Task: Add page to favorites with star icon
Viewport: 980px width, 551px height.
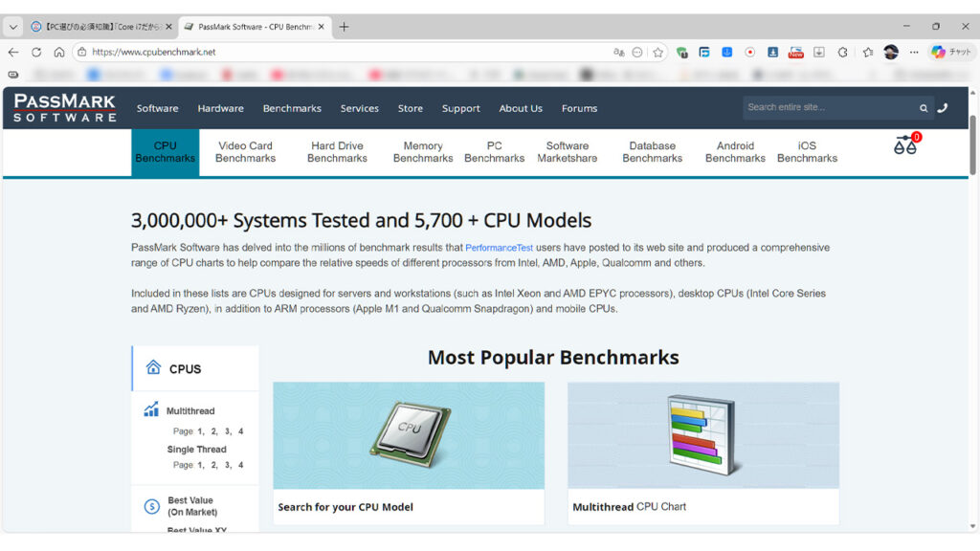Action: pyautogui.click(x=658, y=53)
